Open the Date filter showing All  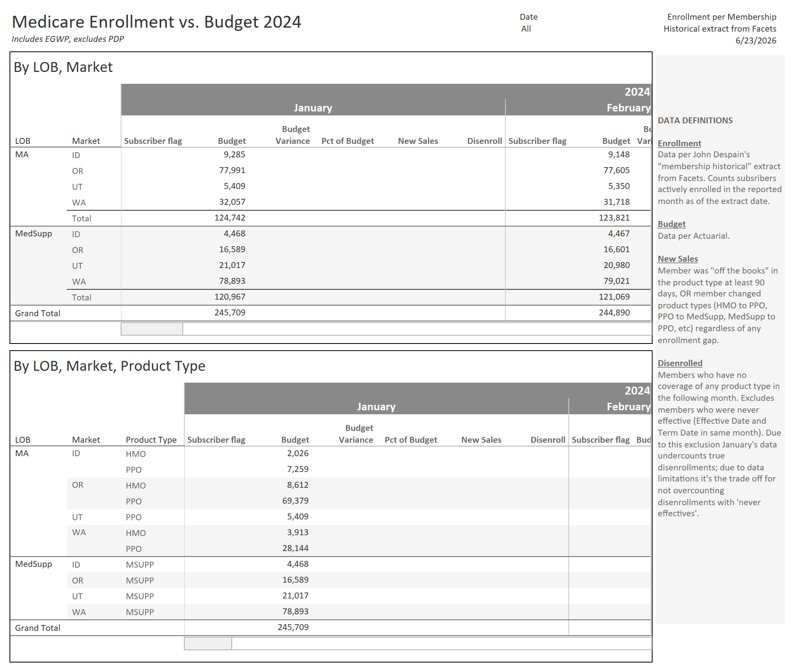tap(526, 29)
